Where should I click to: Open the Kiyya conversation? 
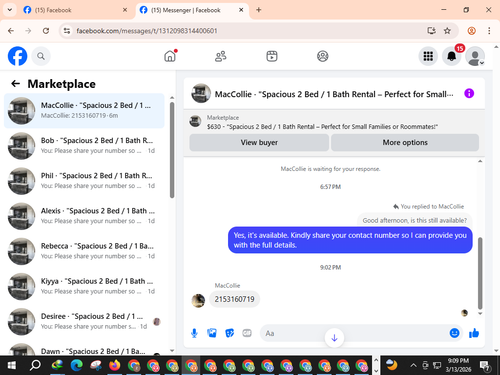click(x=84, y=286)
